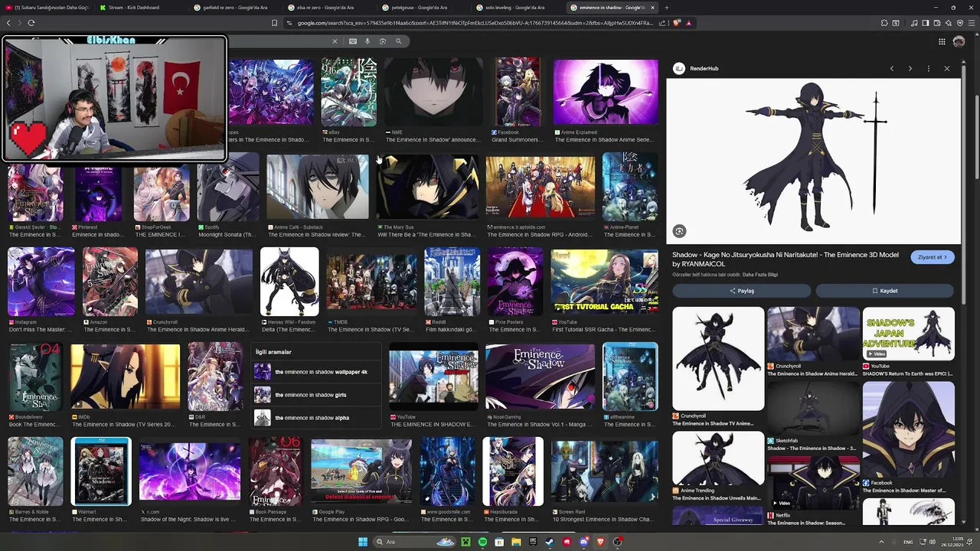
Task: Open the Sketchfab related image in side panel
Action: 813,408
